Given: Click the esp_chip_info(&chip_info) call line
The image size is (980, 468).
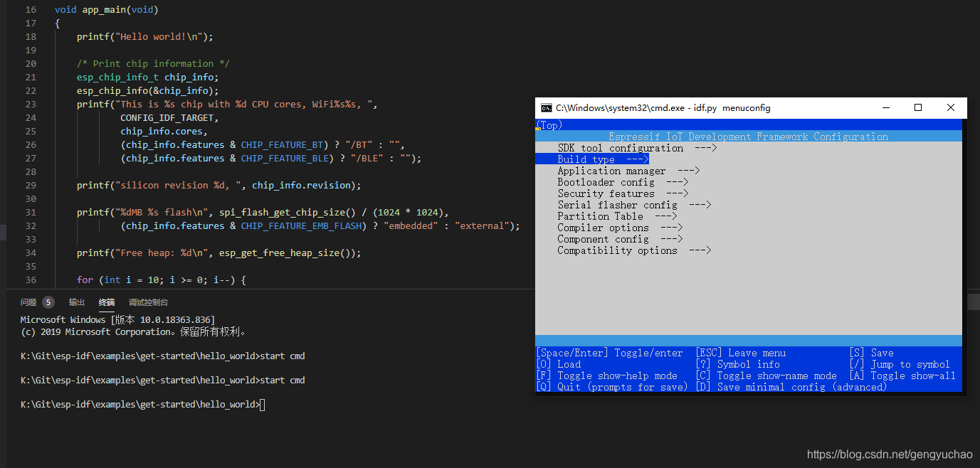Looking at the screenshot, I should tap(148, 91).
